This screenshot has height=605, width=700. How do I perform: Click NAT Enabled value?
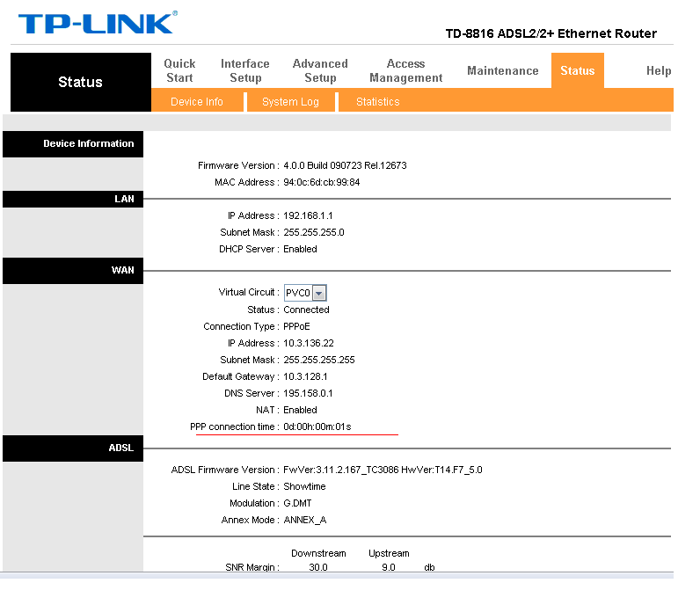click(x=300, y=410)
